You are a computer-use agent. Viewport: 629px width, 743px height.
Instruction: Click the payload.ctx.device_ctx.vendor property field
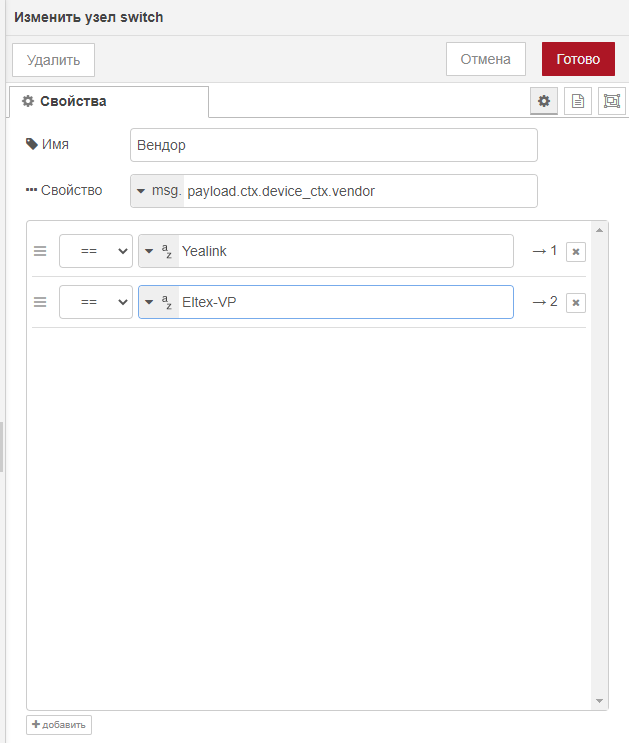tap(359, 191)
